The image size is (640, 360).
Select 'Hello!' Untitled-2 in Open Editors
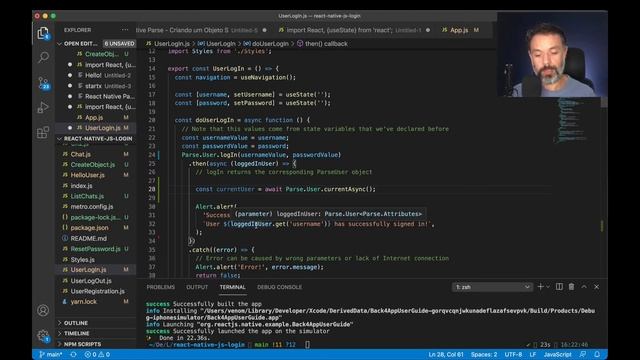click(96, 76)
